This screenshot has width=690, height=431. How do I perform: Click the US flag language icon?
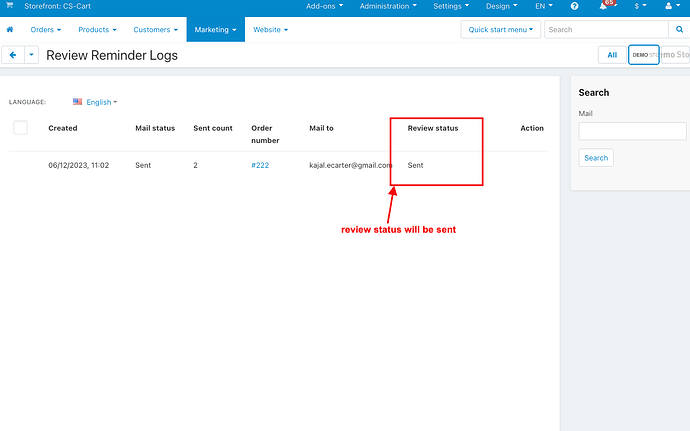click(78, 102)
